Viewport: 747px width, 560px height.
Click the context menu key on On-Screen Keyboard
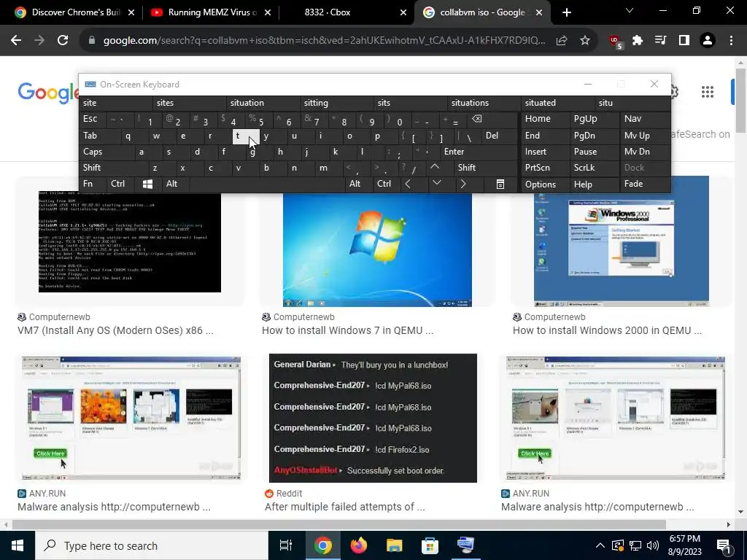tap(500, 184)
